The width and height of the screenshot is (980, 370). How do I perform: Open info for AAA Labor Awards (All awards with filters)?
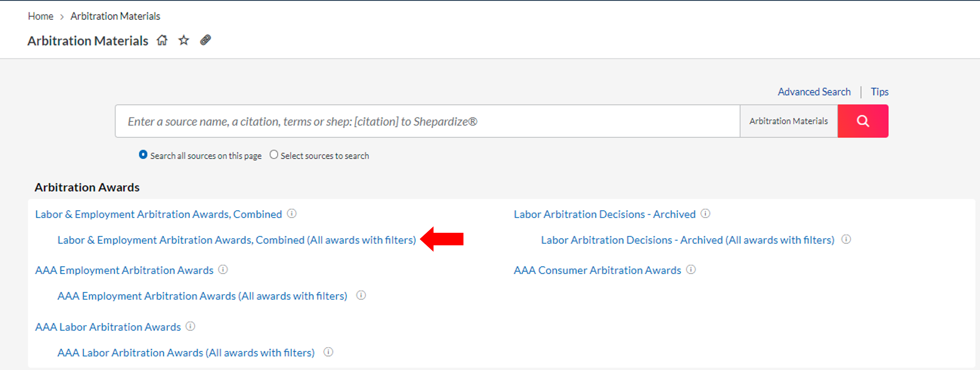click(328, 352)
